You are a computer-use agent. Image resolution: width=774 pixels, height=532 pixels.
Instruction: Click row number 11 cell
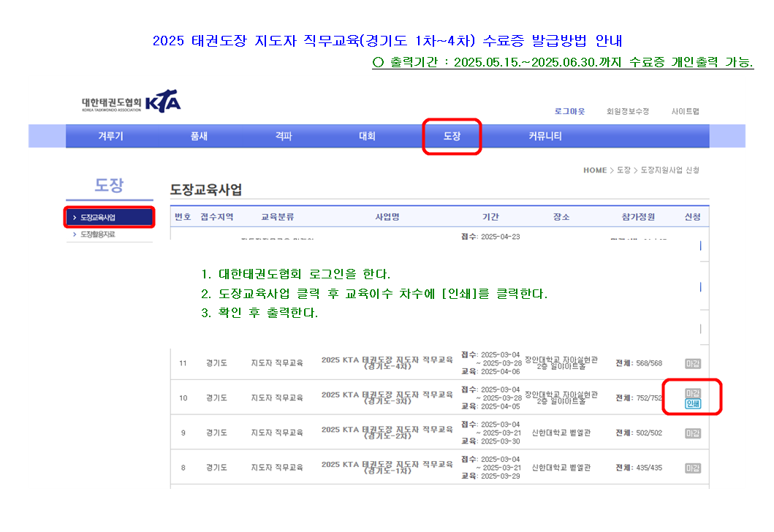pos(183,363)
